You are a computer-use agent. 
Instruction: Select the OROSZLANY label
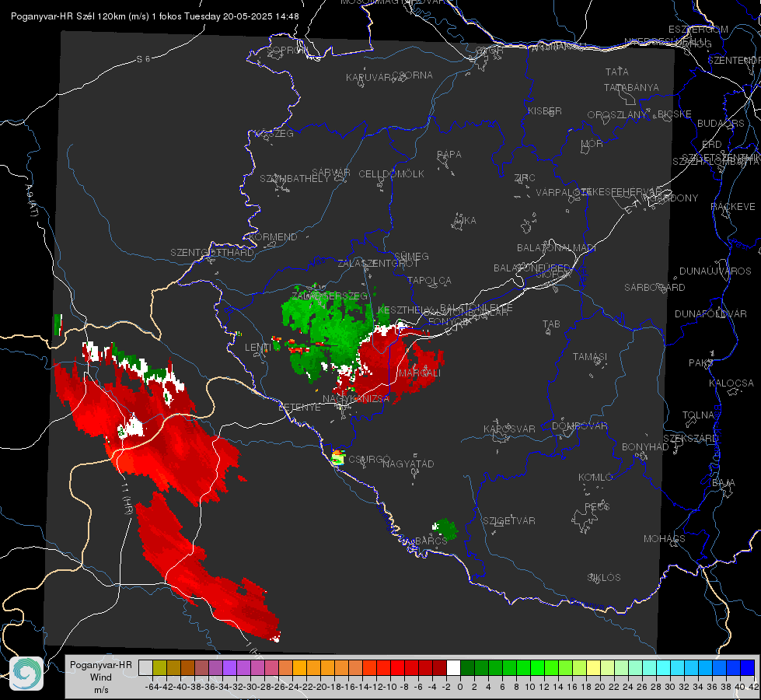pos(617,115)
